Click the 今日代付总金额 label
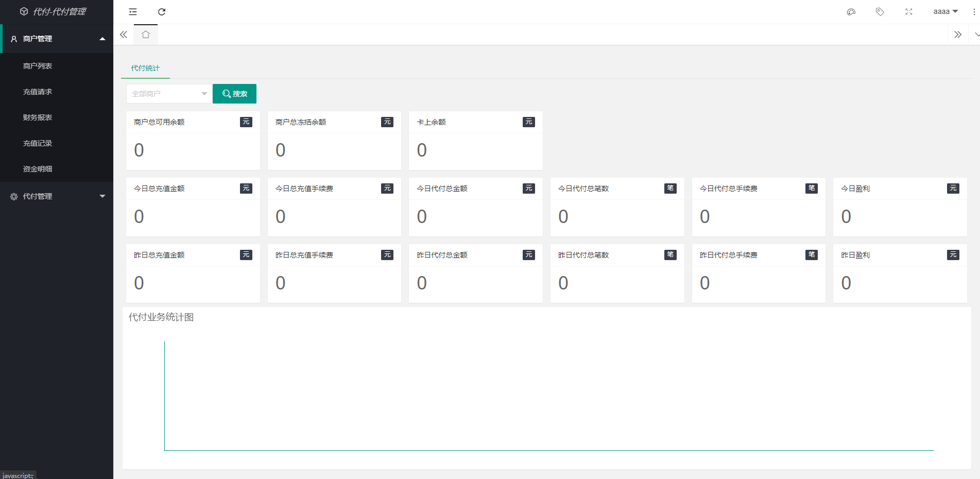The width and height of the screenshot is (980, 479). click(442, 189)
